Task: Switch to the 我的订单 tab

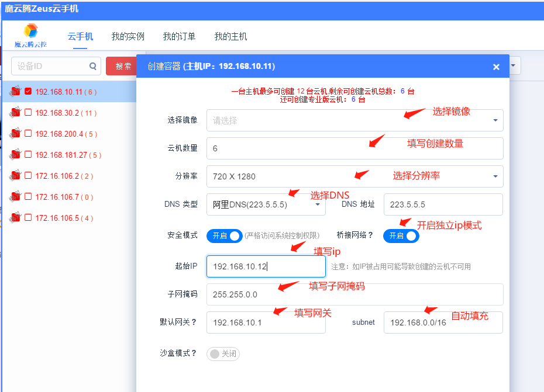Action: pos(179,36)
